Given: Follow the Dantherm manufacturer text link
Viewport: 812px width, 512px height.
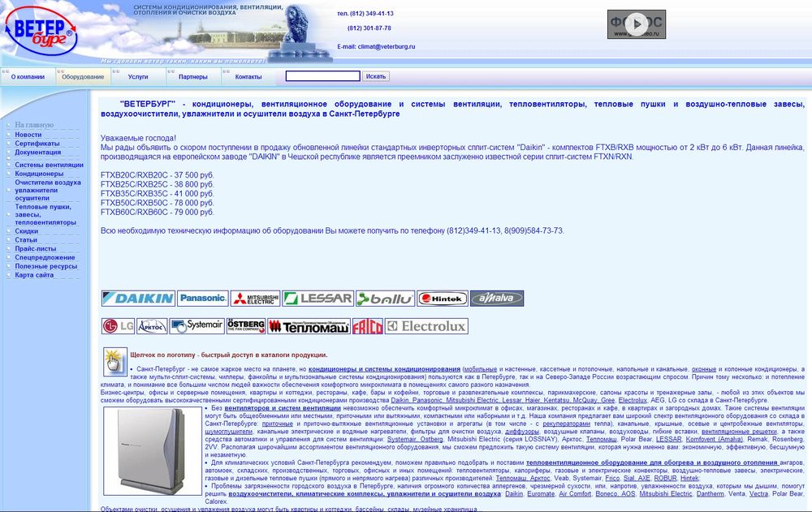Looking at the screenshot, I should coord(710,494).
